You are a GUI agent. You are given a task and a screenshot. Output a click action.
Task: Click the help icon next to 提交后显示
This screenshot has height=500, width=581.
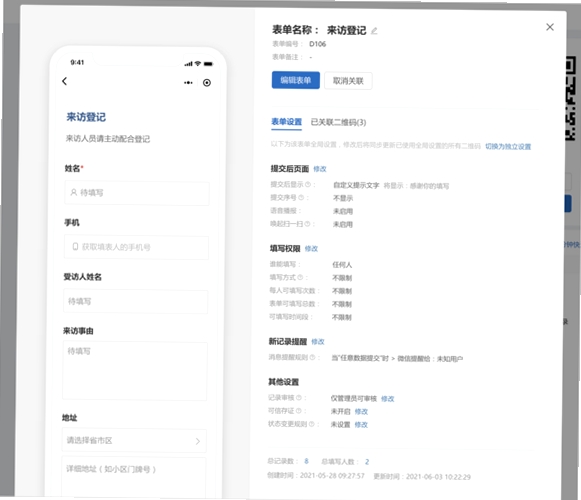pos(307,184)
